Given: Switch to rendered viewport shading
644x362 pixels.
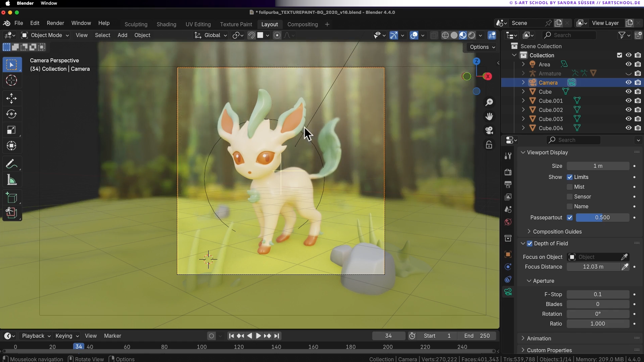Looking at the screenshot, I should pos(472,35).
